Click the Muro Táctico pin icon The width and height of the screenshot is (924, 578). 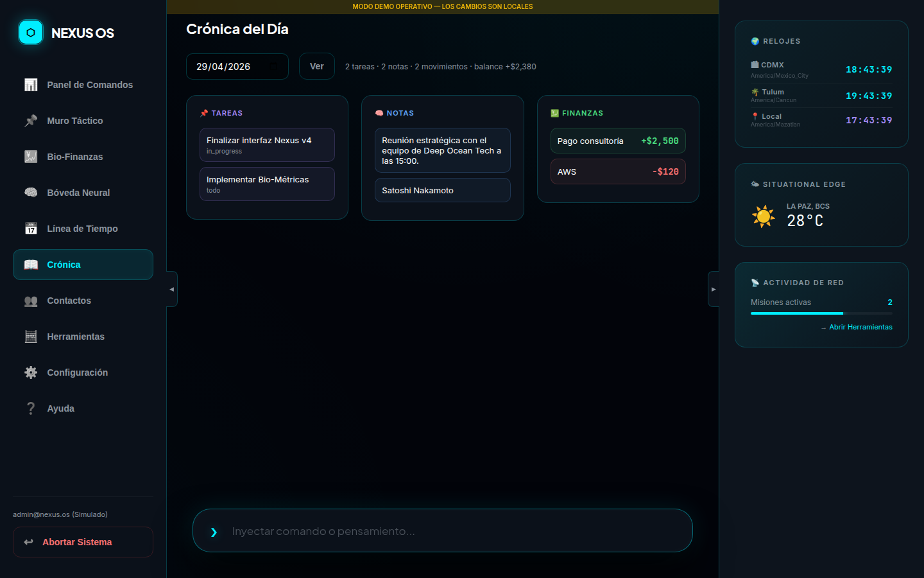(31, 121)
